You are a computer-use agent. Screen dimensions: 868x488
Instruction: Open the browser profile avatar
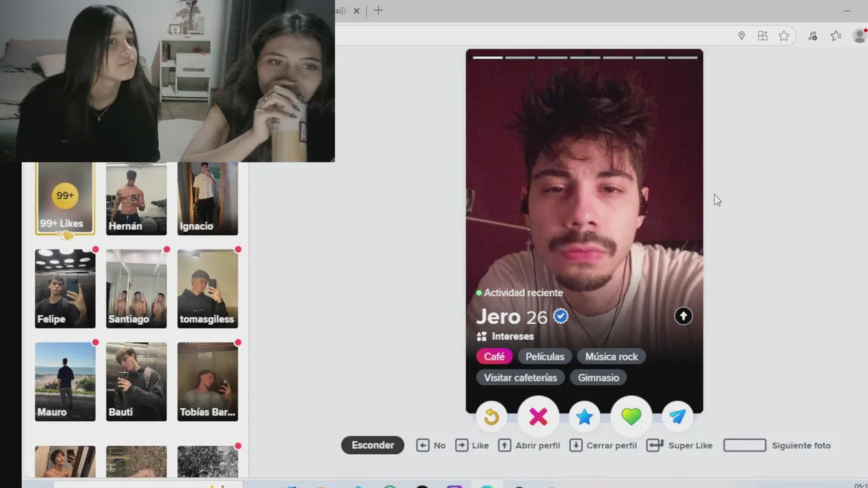pyautogui.click(x=860, y=36)
